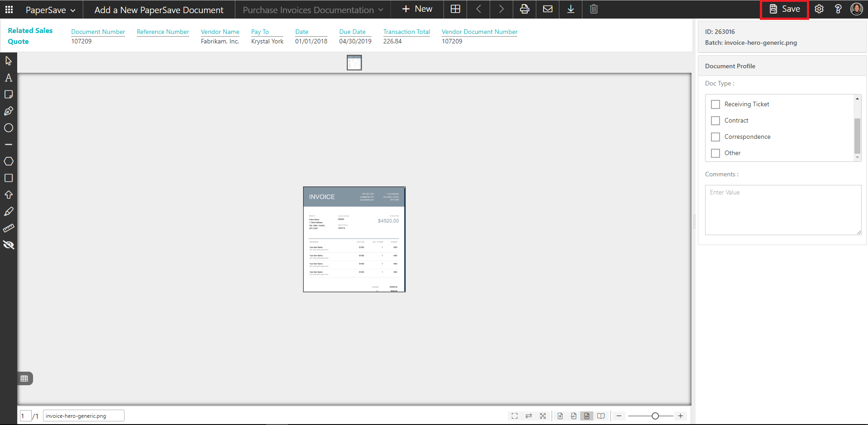Click the Vendor Name link
The width and height of the screenshot is (868, 425).
pyautogui.click(x=220, y=32)
